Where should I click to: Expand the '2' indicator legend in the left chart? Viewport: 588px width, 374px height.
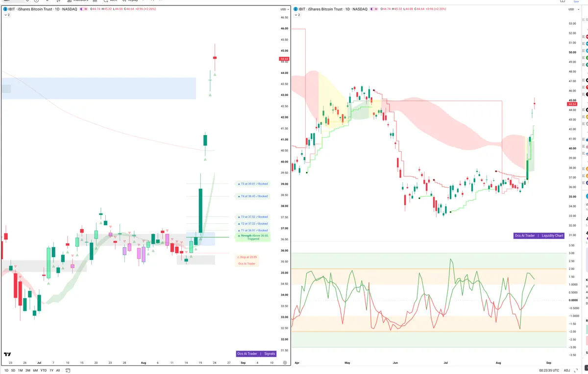[6, 15]
